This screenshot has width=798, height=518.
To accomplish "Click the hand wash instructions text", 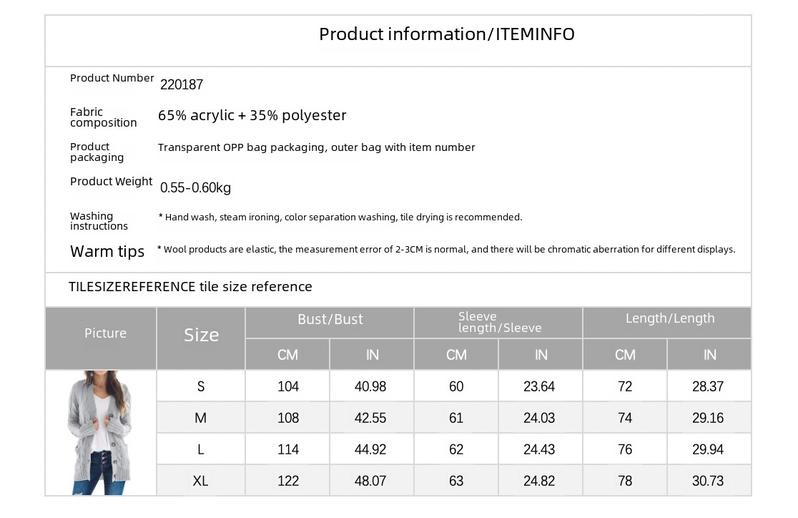I will (x=340, y=217).
